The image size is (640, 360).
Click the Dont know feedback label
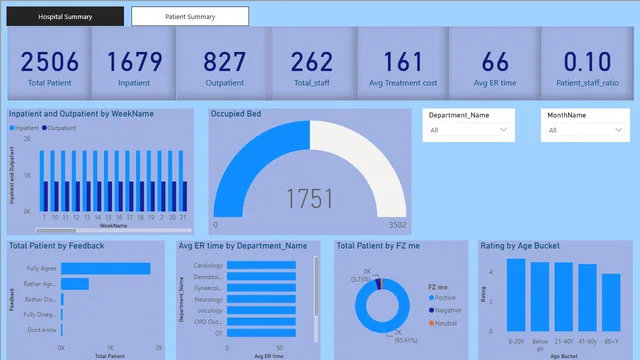[x=42, y=330]
